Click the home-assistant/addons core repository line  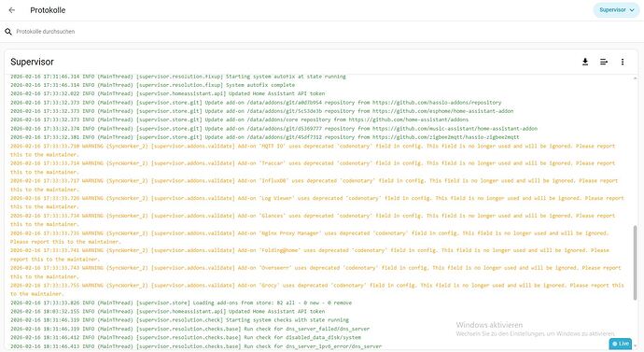click(x=240, y=120)
